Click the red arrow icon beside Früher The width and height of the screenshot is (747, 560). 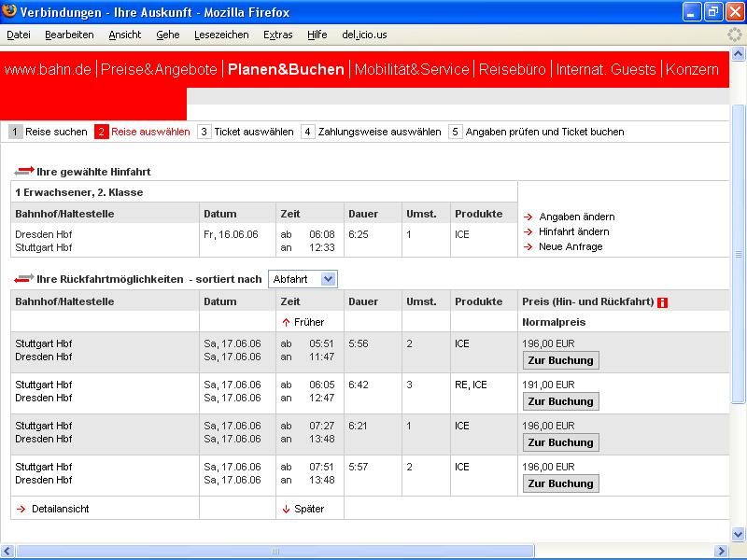286,322
